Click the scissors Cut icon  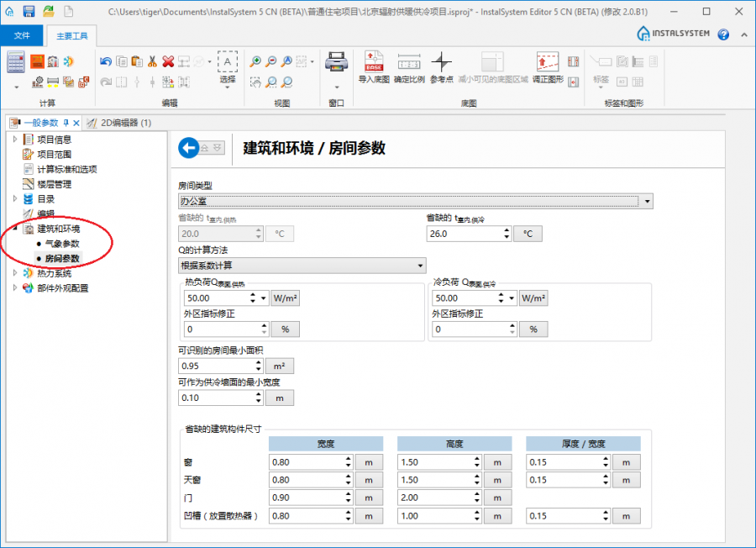152,61
